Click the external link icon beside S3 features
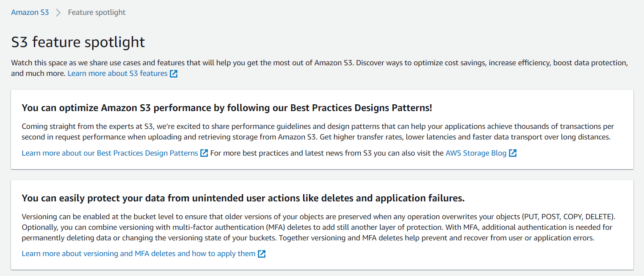This screenshot has width=644, height=276. 174,73
